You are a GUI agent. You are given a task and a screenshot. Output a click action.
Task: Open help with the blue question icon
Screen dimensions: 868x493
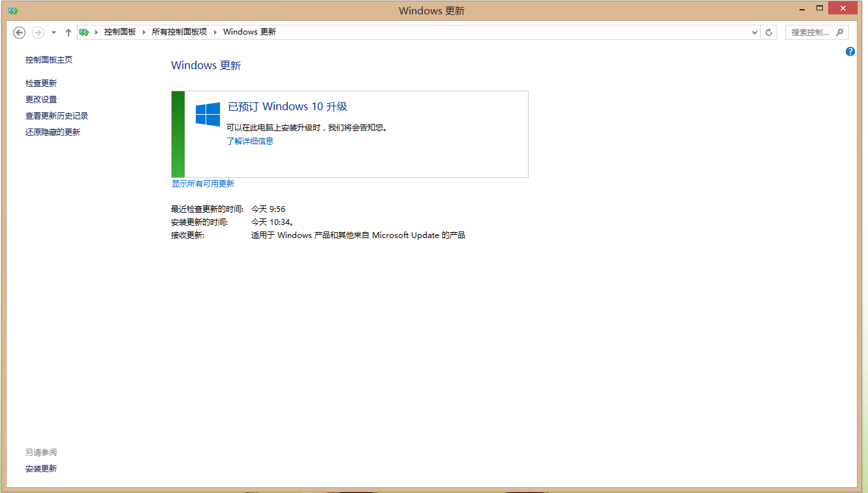pyautogui.click(x=850, y=52)
